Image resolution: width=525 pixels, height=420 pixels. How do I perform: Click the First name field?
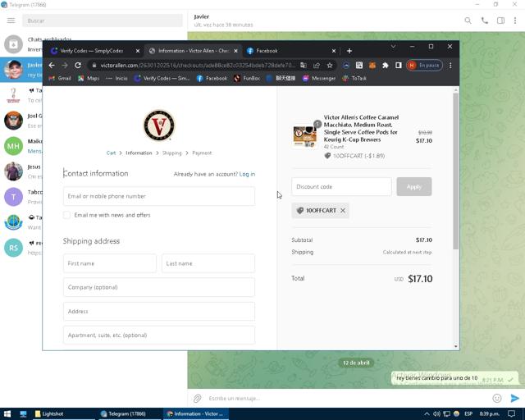110,263
